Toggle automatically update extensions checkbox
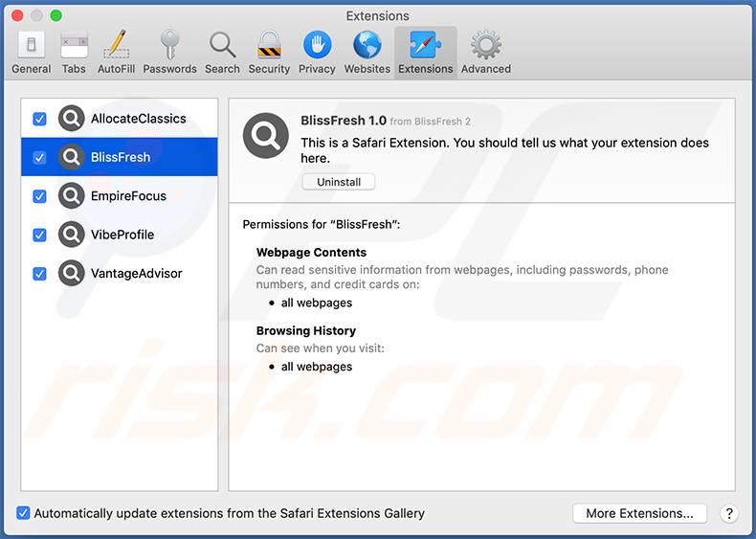The height and width of the screenshot is (539, 756). pyautogui.click(x=23, y=513)
